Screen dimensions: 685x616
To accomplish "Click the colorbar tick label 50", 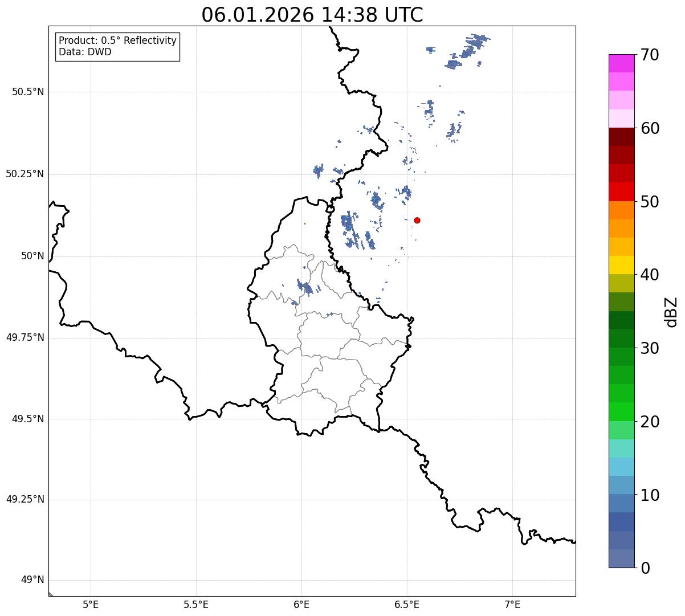I will pyautogui.click(x=650, y=202).
